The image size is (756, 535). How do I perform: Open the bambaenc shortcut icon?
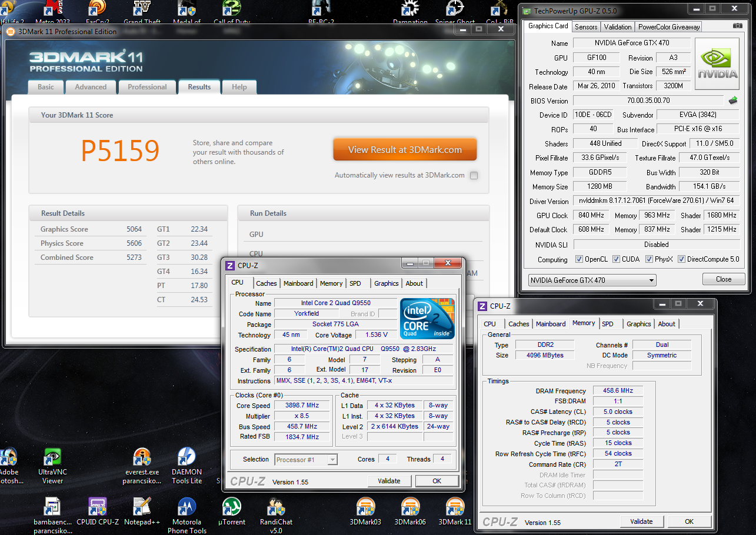[x=52, y=507]
